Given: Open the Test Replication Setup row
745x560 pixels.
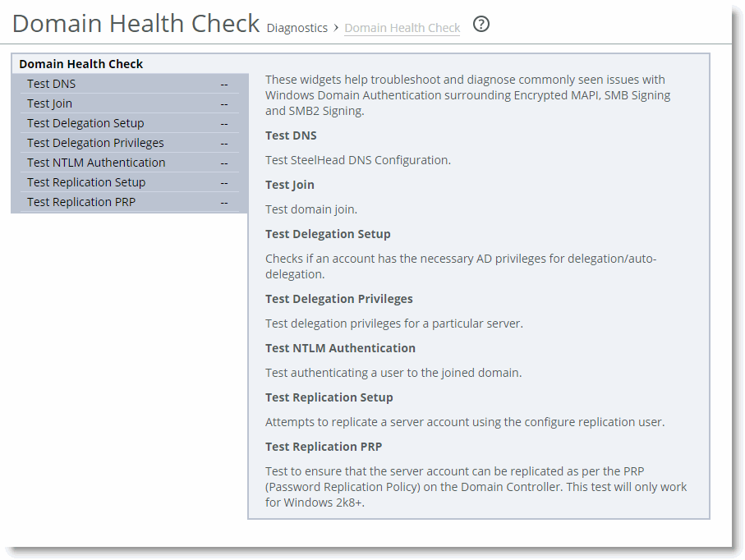Looking at the screenshot, I should click(x=129, y=182).
